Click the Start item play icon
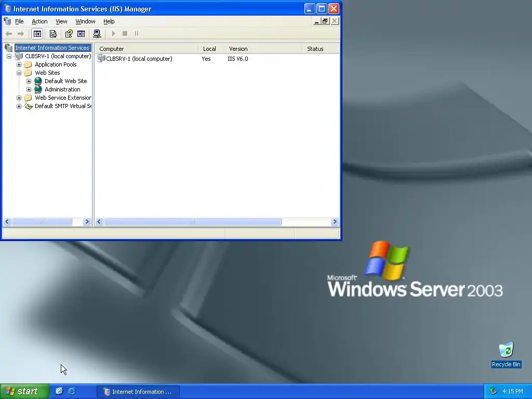 point(114,34)
